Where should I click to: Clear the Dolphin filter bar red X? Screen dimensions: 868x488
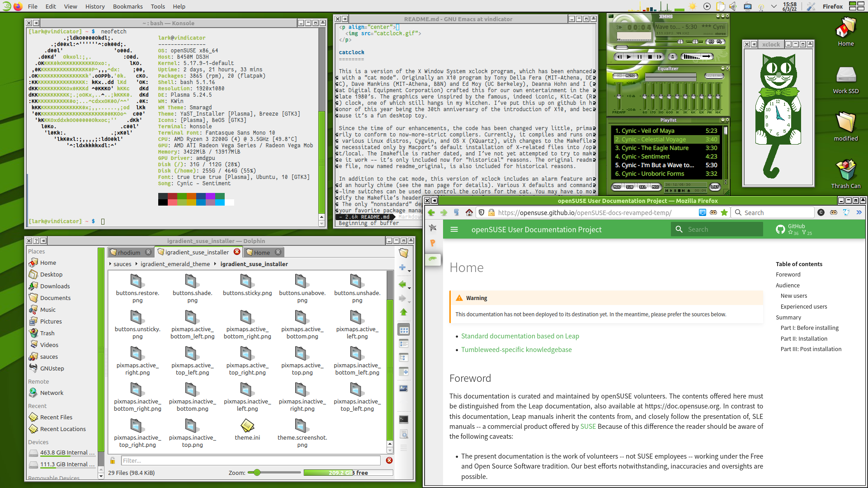pos(389,460)
